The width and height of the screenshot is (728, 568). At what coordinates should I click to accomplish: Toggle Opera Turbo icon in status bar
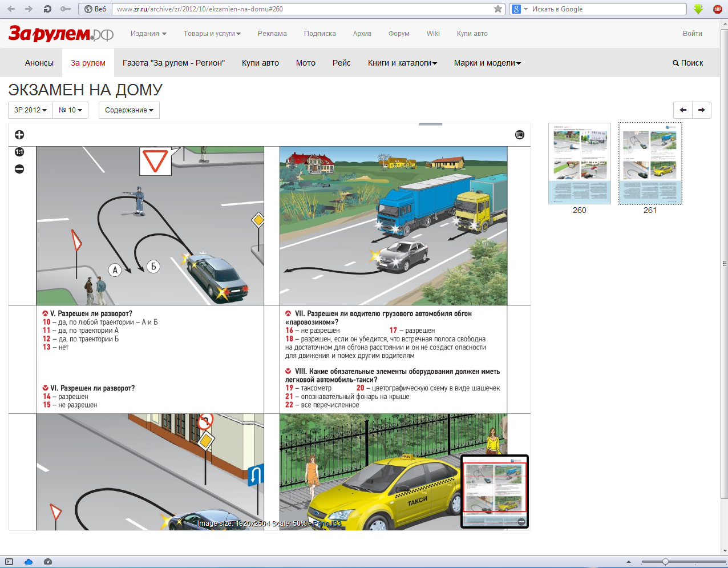(x=48, y=562)
